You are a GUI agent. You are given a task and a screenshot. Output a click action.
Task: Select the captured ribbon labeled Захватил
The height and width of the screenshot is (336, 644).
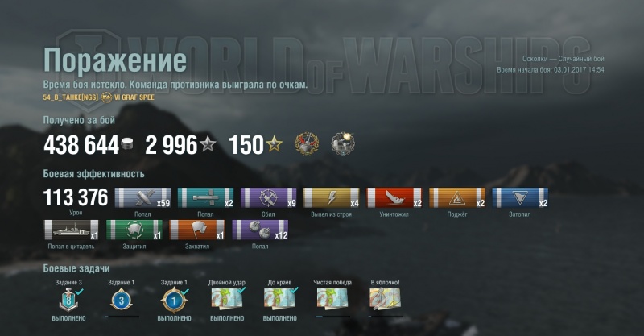197,230
